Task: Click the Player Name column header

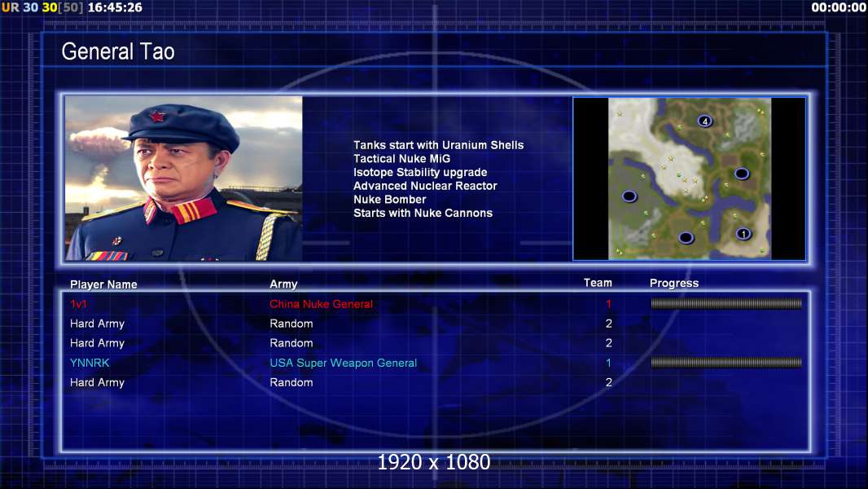Action: pos(103,284)
